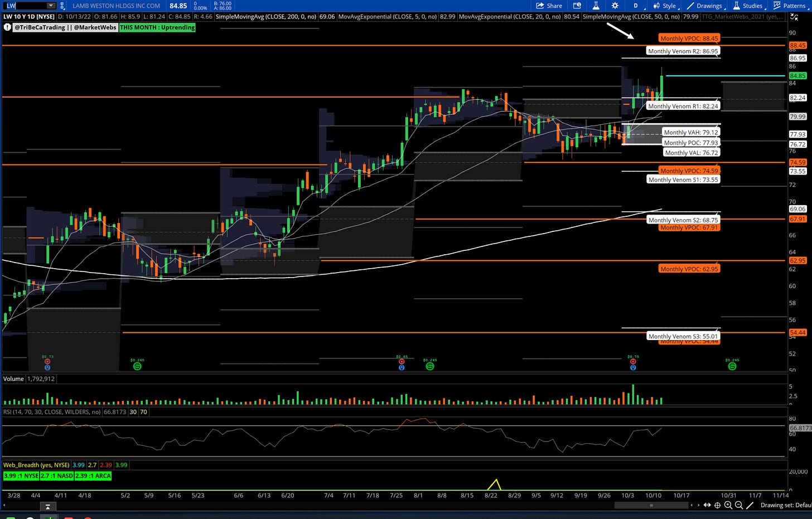Click the 2.7 :1 NASD breadth badge
Image resolution: width=812 pixels, height=519 pixels.
pyautogui.click(x=57, y=476)
